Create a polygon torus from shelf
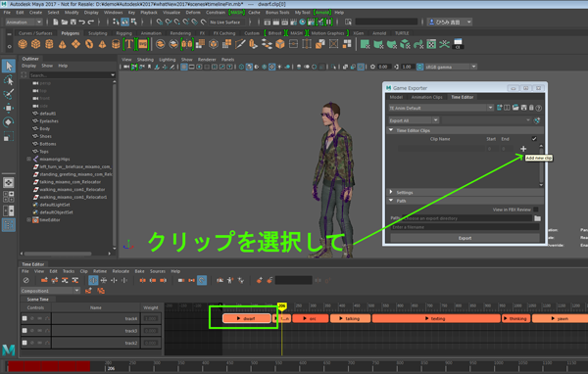Viewport: 588px width, 374px height. click(89, 44)
